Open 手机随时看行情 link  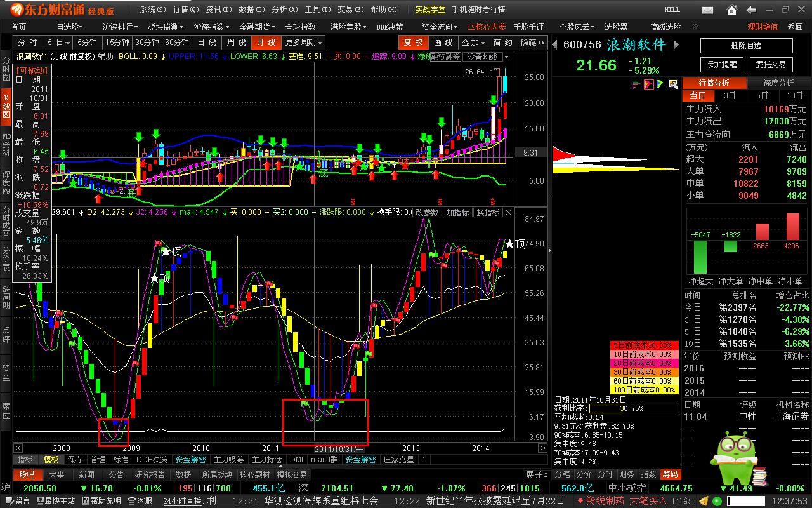[x=479, y=10]
